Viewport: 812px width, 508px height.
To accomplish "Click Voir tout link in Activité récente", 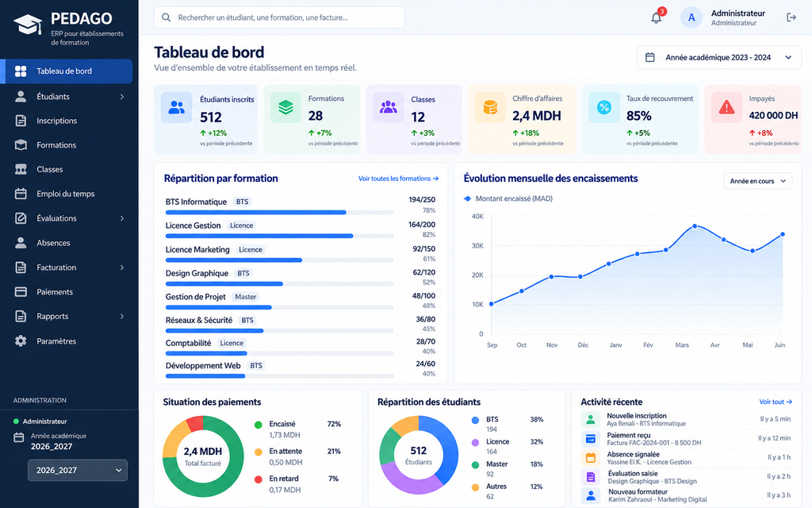I will pyautogui.click(x=776, y=402).
